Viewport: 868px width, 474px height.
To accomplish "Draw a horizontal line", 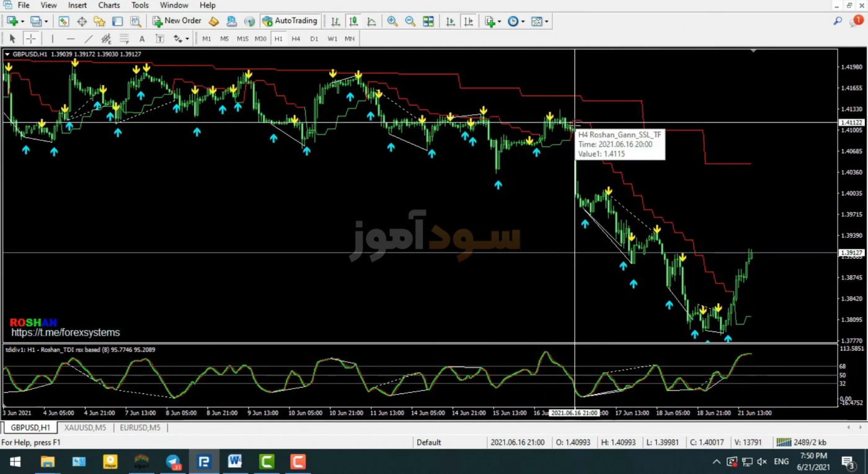I will pos(71,38).
